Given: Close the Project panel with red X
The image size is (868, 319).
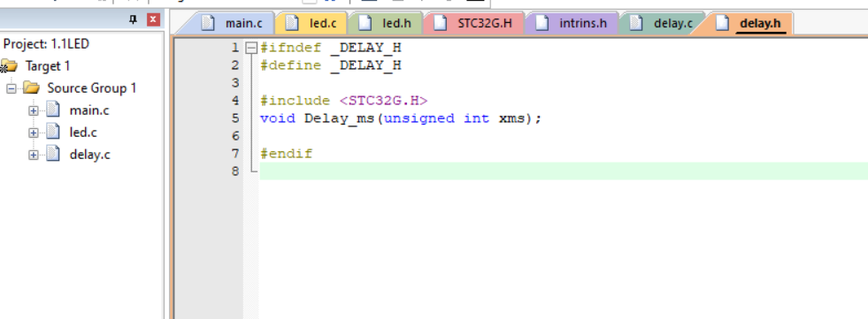Looking at the screenshot, I should [153, 20].
